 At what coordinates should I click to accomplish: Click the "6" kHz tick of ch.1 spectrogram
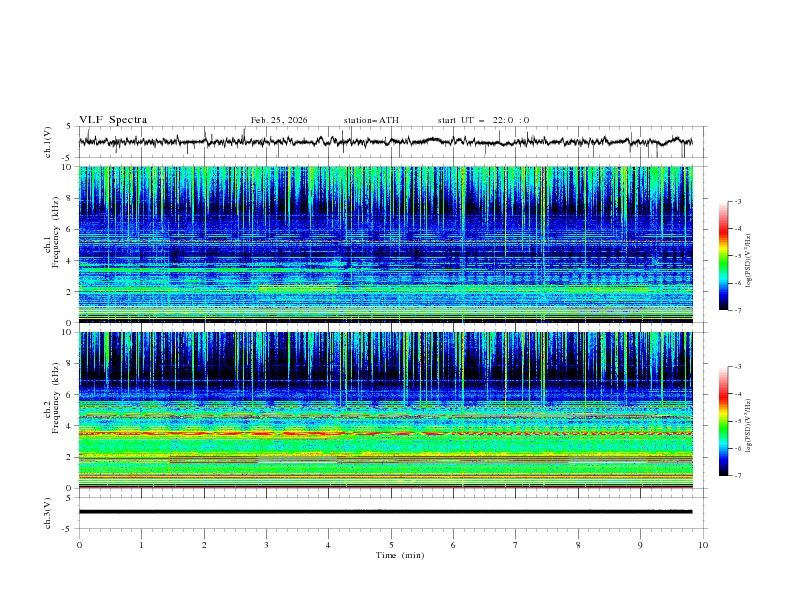[71, 229]
